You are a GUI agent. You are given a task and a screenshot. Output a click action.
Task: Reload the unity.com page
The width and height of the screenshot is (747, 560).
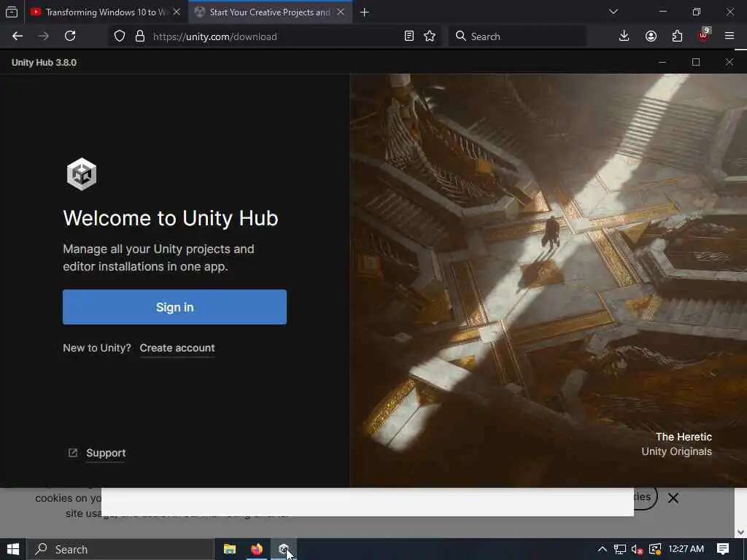[x=70, y=36]
